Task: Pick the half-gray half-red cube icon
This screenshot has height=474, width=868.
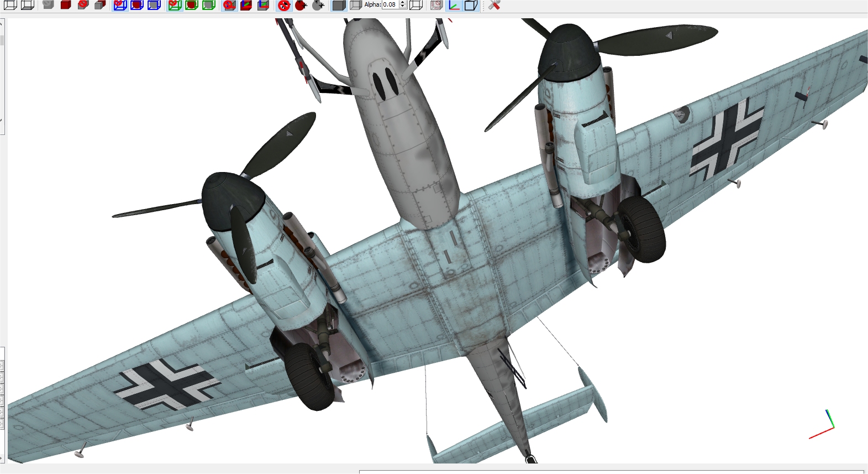Action: pyautogui.click(x=100, y=5)
